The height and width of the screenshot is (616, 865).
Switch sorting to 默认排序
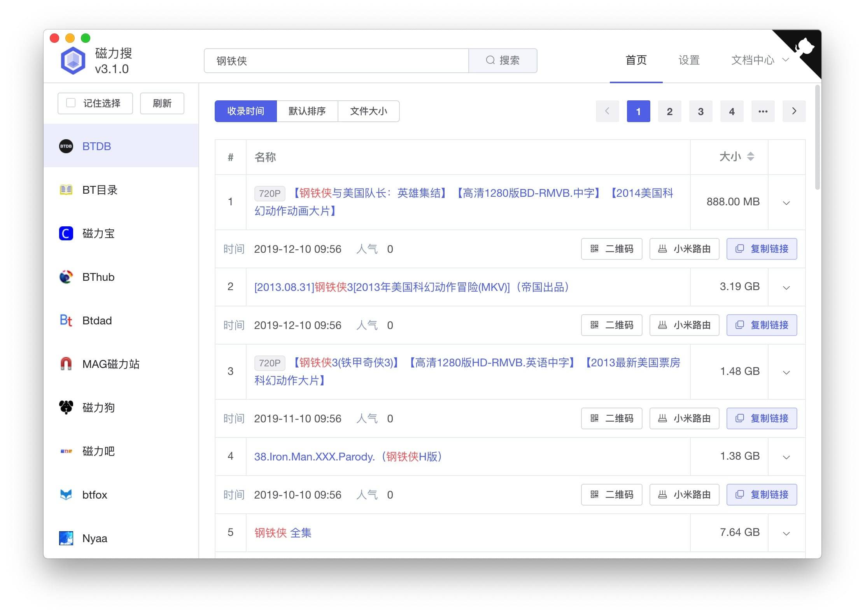[x=307, y=111]
